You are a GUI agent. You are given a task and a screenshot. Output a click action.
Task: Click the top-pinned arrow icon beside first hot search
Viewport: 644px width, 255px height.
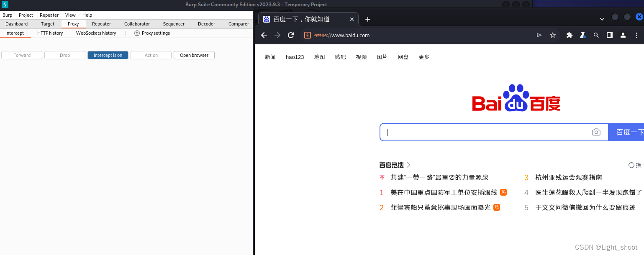382,177
